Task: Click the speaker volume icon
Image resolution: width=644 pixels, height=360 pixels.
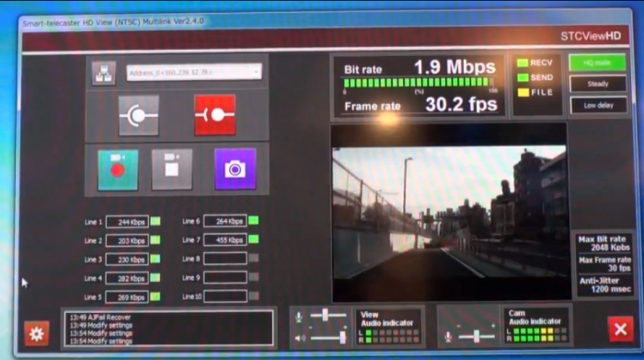Action: coord(300,338)
